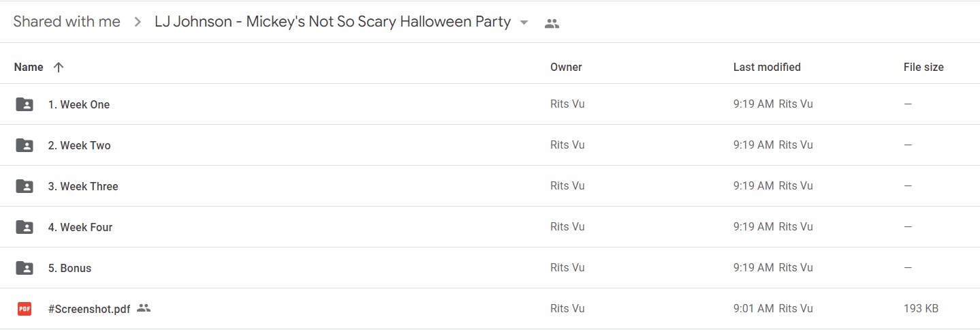Go back to Shared with me
This screenshot has height=330, width=980.
pos(67,22)
